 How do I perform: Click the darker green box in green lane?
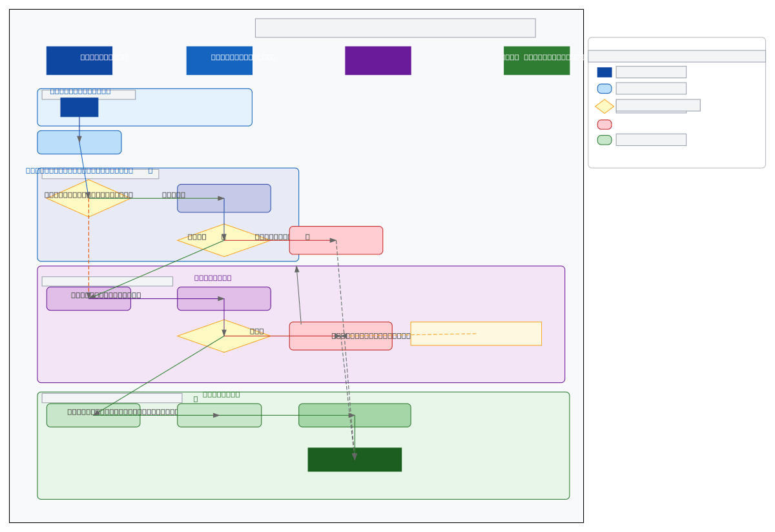coord(355,415)
